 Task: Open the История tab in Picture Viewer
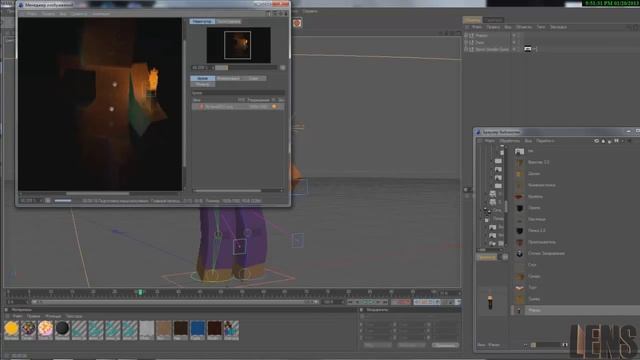coord(202,78)
